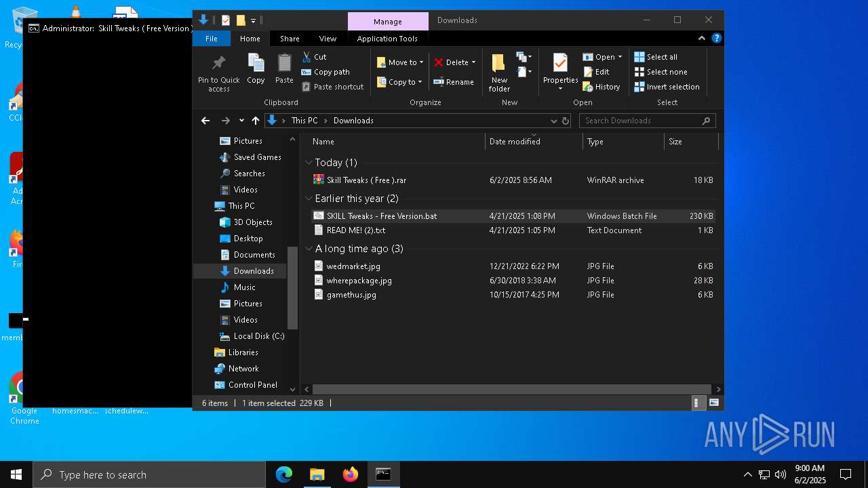
Task: Open Control Panel in navigation pane
Action: (x=245, y=385)
